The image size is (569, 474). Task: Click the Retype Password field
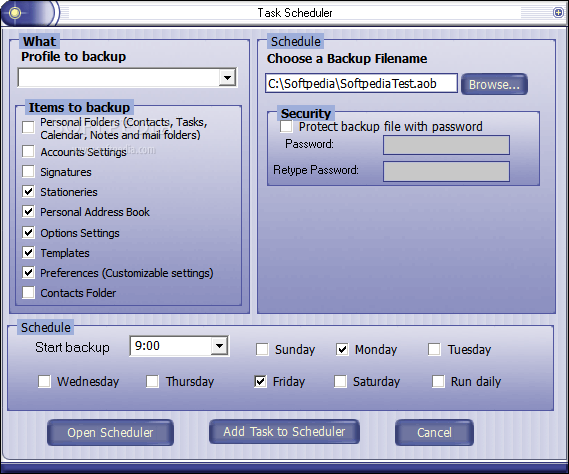coord(446,171)
